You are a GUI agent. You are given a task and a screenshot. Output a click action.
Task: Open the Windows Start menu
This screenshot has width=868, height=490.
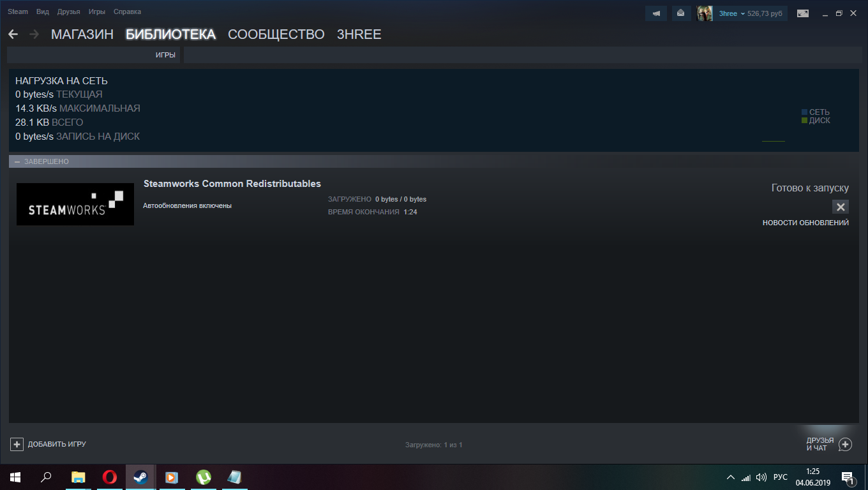pos(15,477)
